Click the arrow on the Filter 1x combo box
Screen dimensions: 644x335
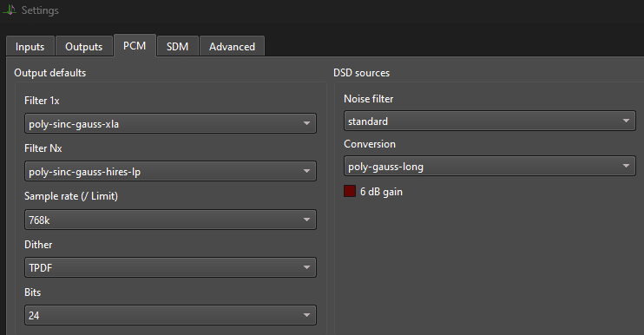306,123
